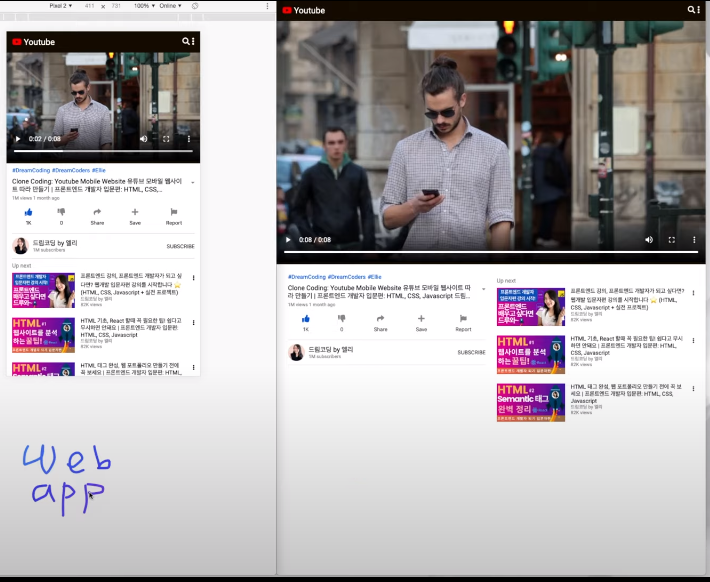Play the desktop view video
This screenshot has height=582, width=710.
click(x=288, y=240)
